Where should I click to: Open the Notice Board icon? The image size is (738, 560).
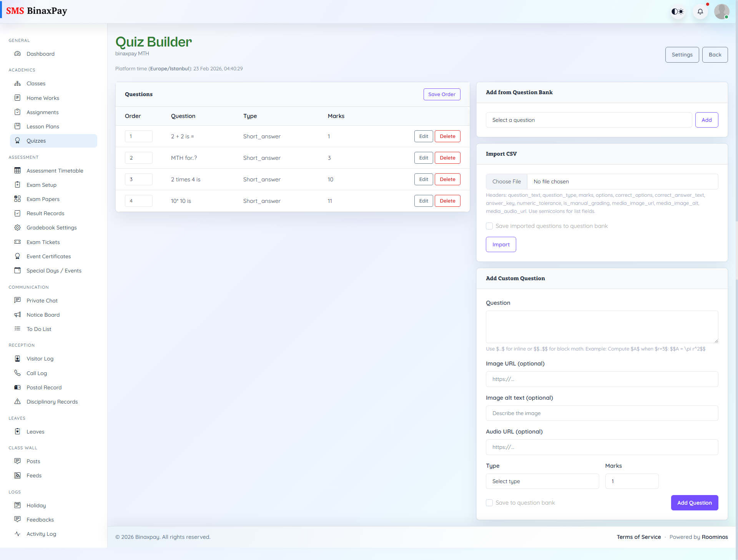(18, 314)
